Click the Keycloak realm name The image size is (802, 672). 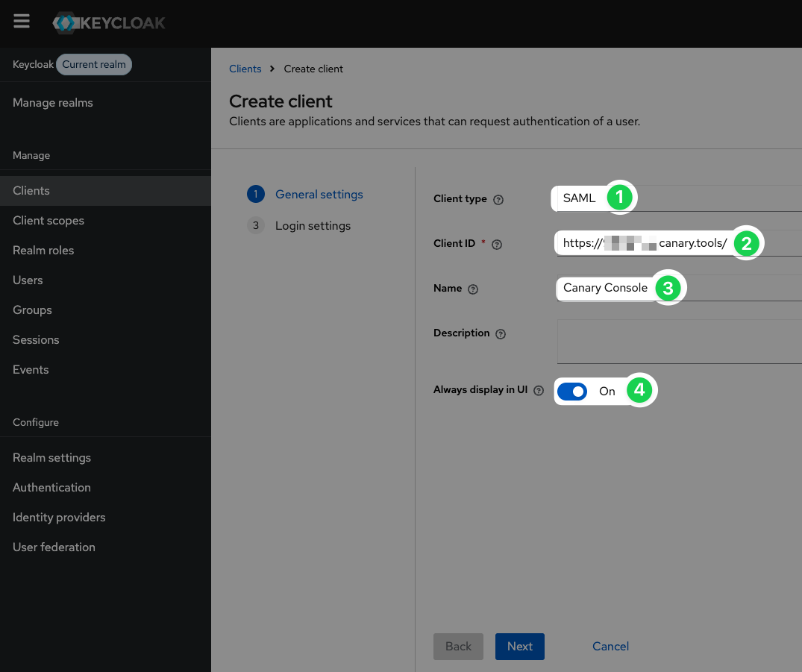[33, 64]
